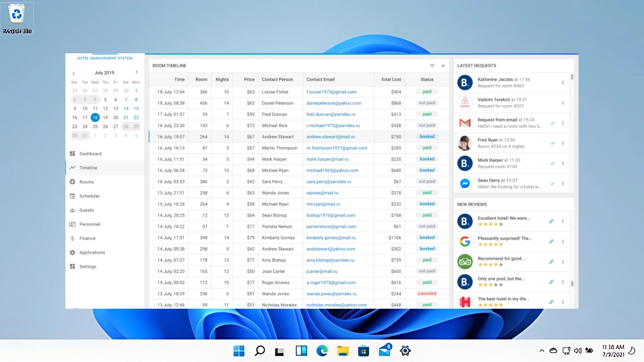The image size is (644, 362).
Task: Click the canceled status of Wanda Jones
Action: (x=427, y=294)
